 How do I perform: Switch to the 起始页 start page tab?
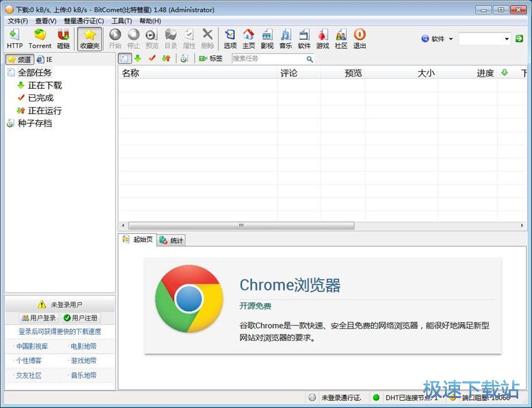click(138, 240)
